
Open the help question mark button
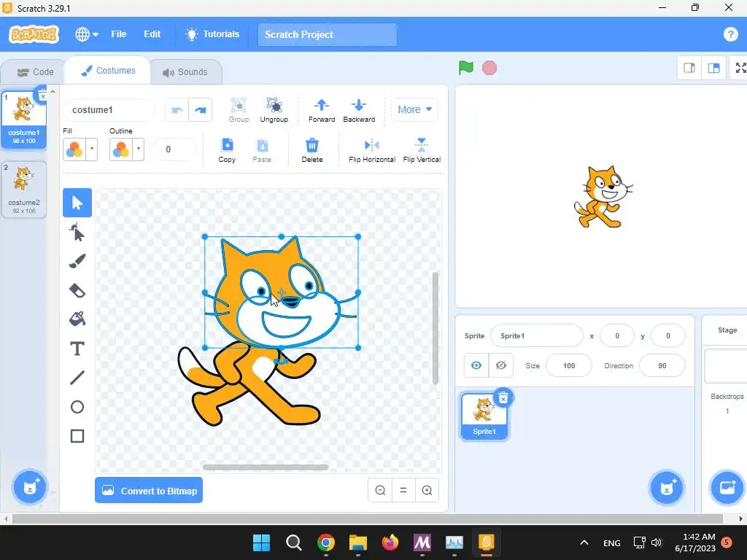coord(730,34)
